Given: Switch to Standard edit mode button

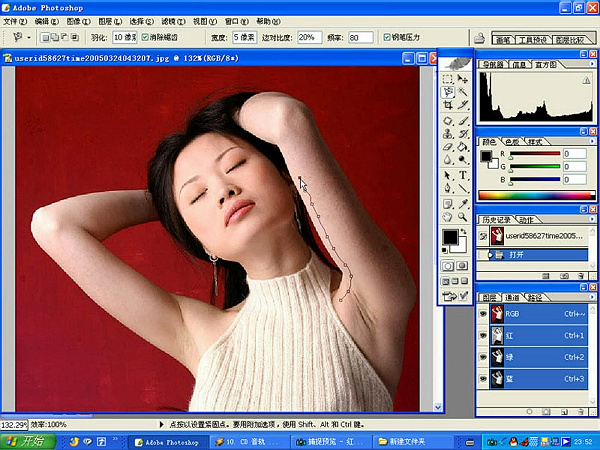Looking at the screenshot, I should coord(448,266).
